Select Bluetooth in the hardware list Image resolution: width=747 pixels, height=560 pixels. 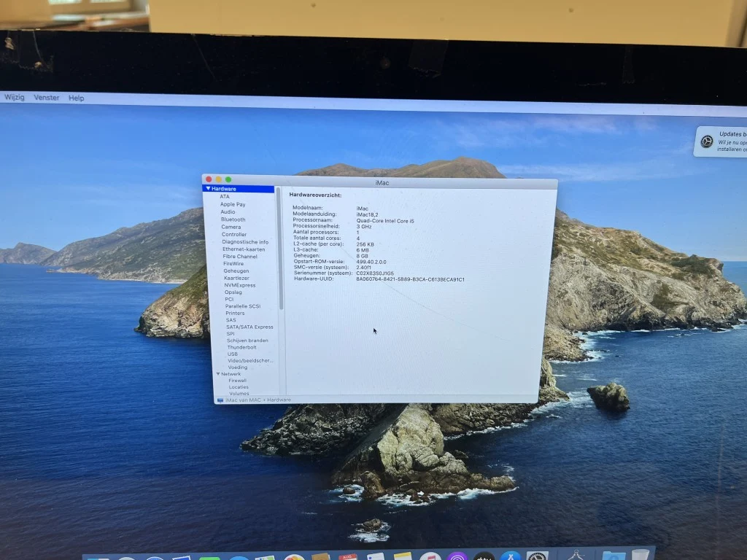pos(233,219)
